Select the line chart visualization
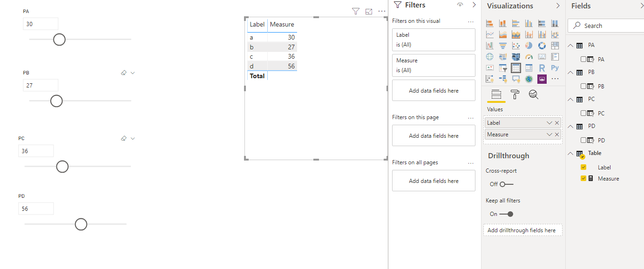The image size is (644, 269). (x=489, y=34)
